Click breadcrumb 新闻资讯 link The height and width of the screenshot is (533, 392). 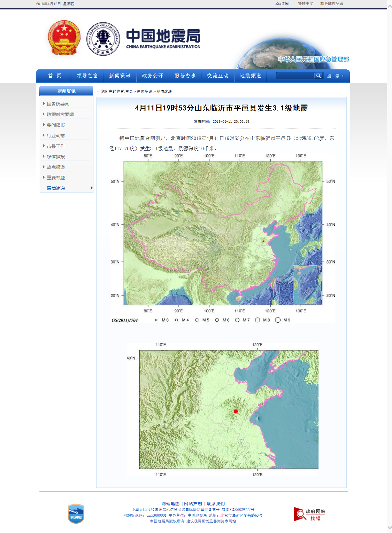[x=145, y=91]
